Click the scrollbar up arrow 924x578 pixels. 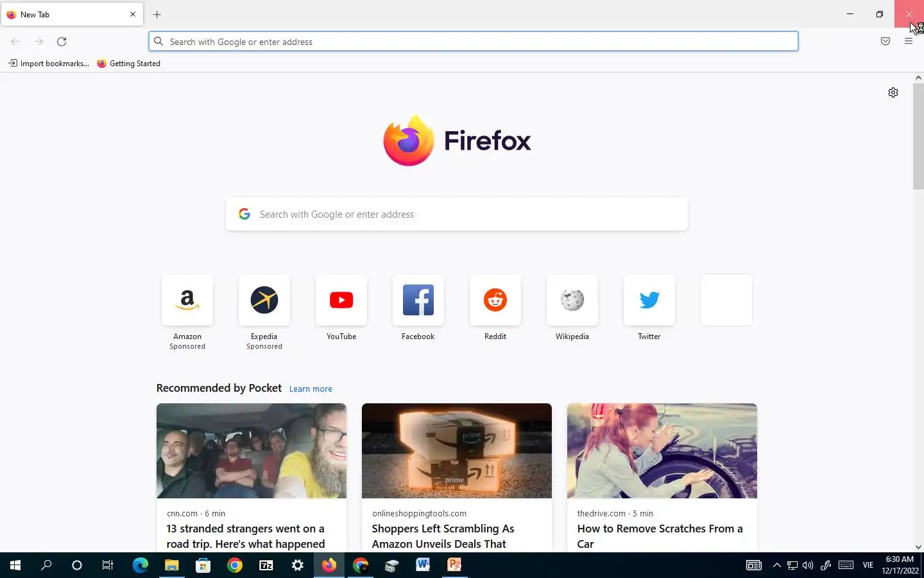coord(918,78)
